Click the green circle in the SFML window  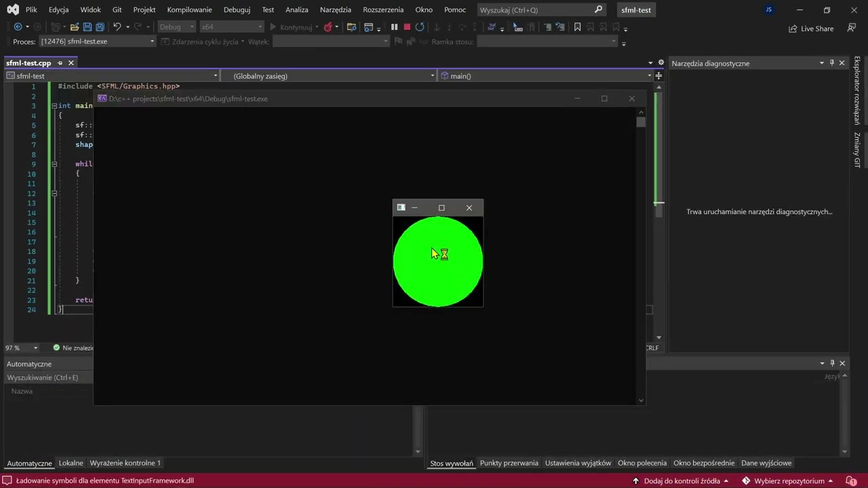[438, 262]
